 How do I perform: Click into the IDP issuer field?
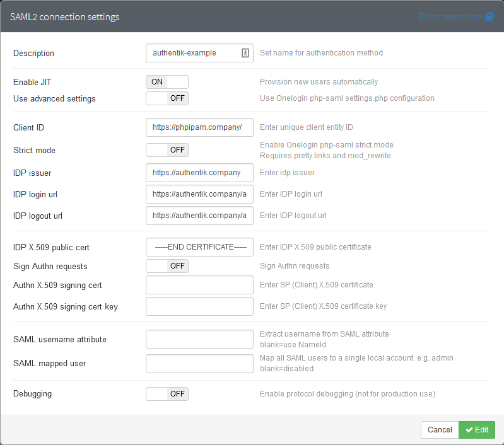199,173
